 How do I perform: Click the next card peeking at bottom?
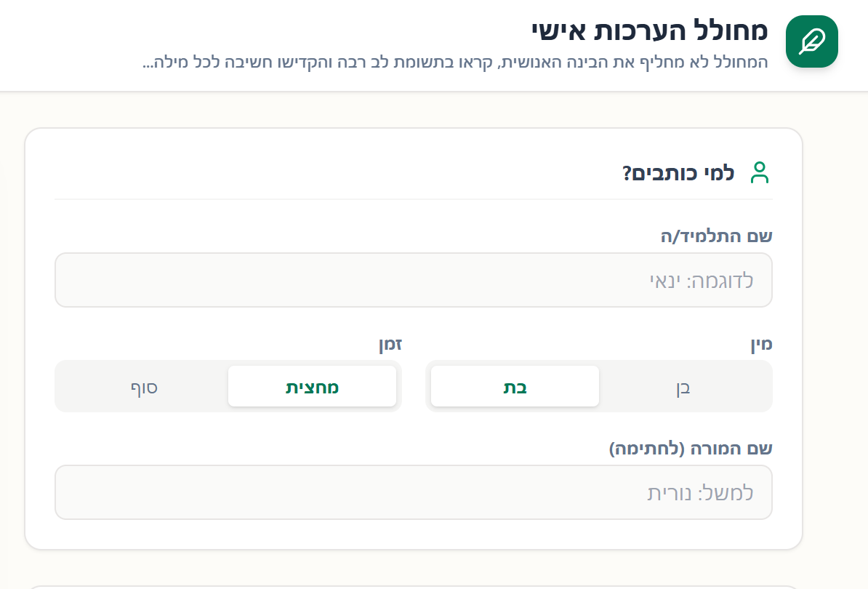(413, 586)
